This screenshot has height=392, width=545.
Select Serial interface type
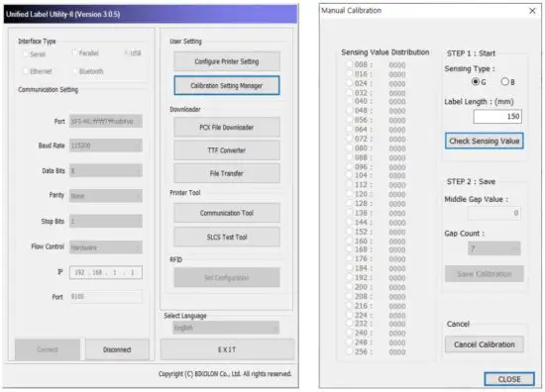pyautogui.click(x=26, y=53)
